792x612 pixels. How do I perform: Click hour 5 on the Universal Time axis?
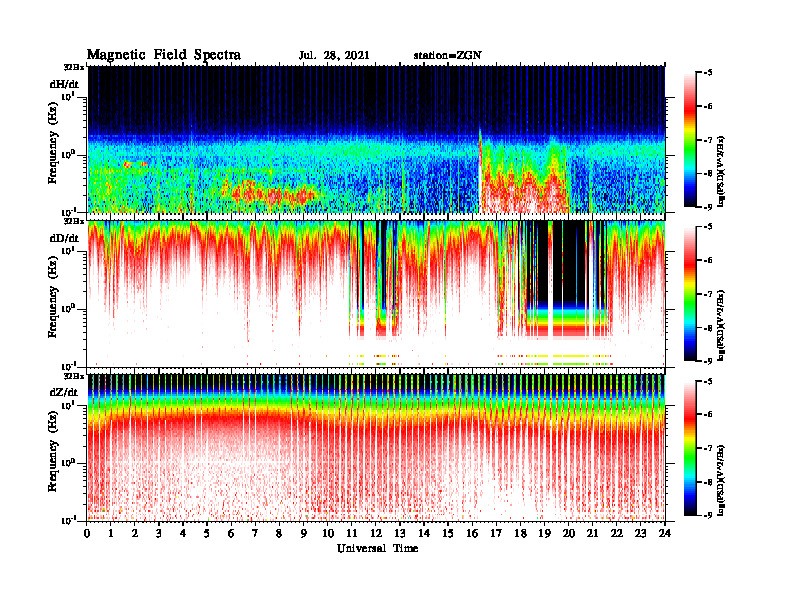click(208, 534)
